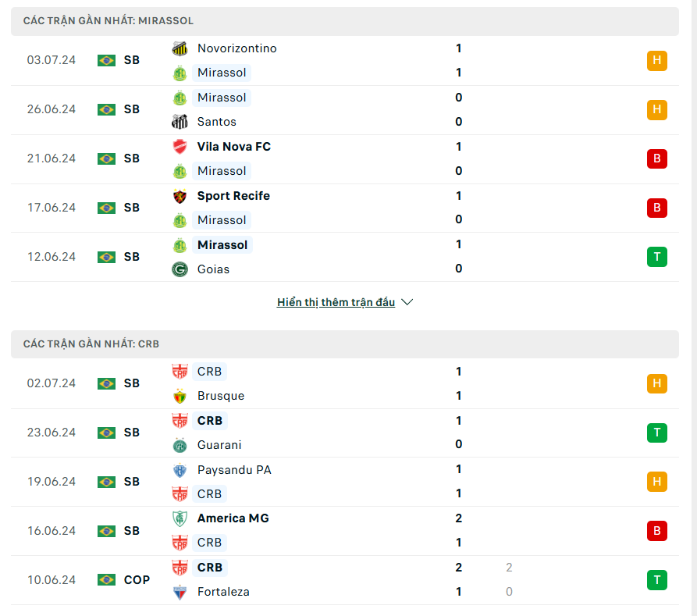Click the Sport Recife crest icon
The width and height of the screenshot is (697, 616).
(x=180, y=196)
